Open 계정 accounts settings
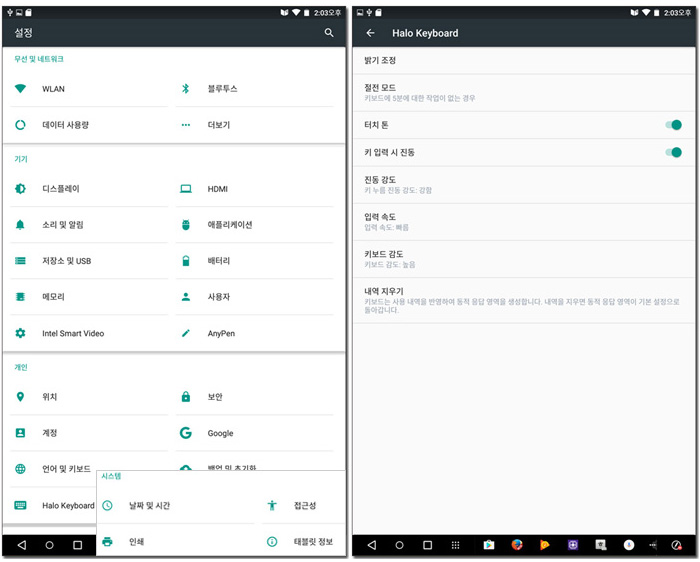The image size is (700, 562). 89,433
